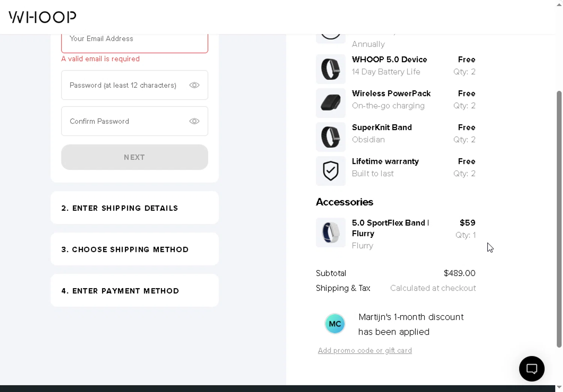Click the SportFlex Band Flurry thumbnail

pos(331,233)
